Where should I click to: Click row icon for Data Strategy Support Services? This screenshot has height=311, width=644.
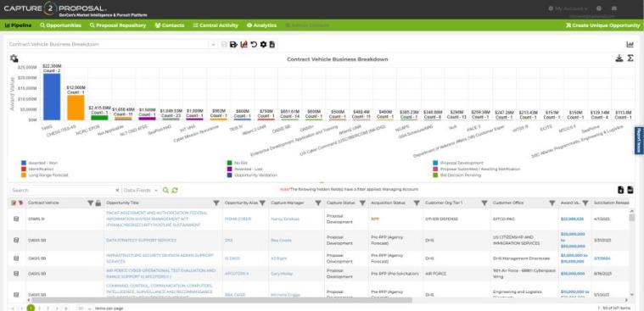pos(16,240)
